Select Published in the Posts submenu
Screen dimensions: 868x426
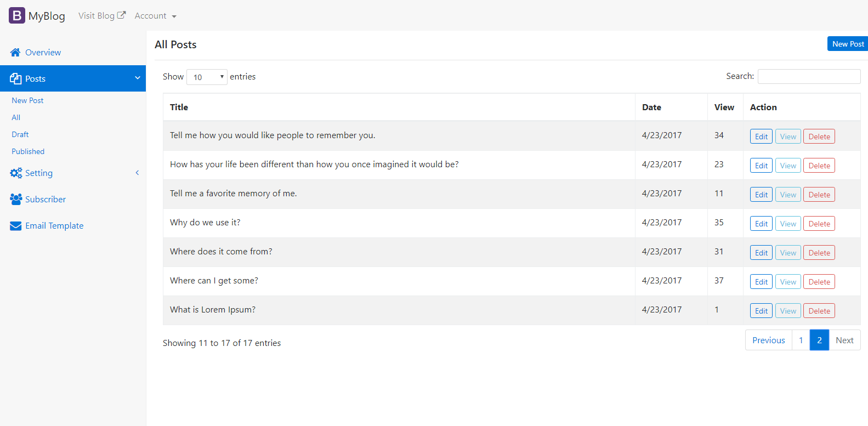coord(27,151)
